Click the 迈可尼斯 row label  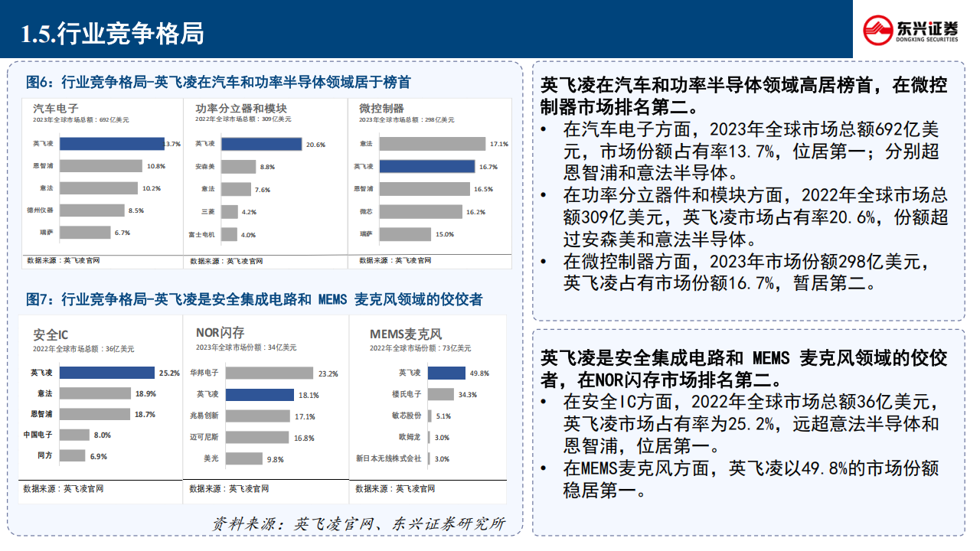[x=204, y=438]
